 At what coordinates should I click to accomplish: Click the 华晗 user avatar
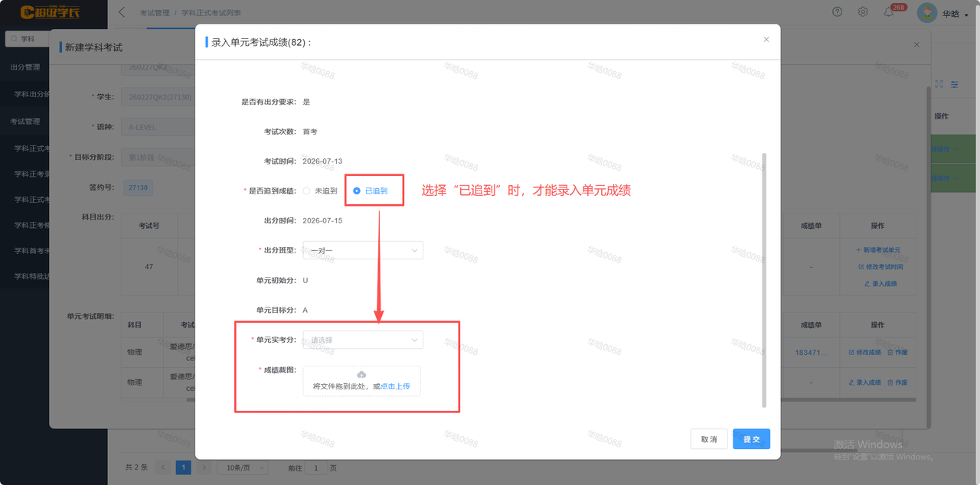pyautogui.click(x=927, y=13)
